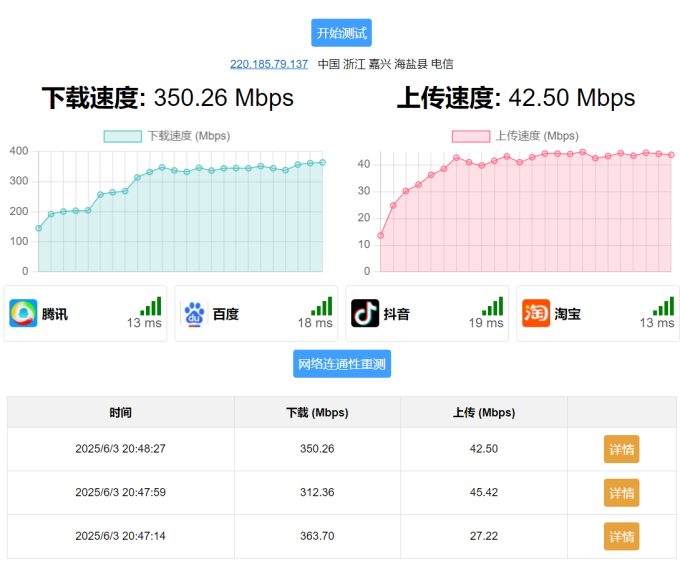Click the 上传速度: 42.50 Mbps heading

(516, 98)
